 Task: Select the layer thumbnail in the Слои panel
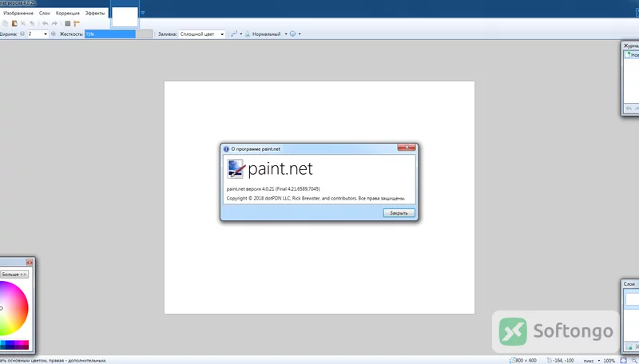pos(632,299)
